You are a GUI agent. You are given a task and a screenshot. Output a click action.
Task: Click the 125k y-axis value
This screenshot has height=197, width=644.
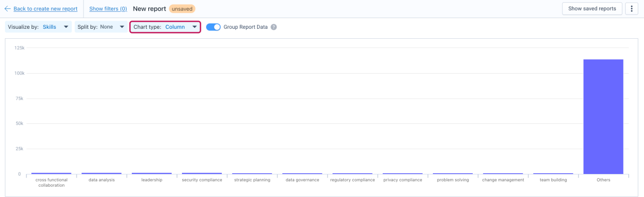(19, 48)
